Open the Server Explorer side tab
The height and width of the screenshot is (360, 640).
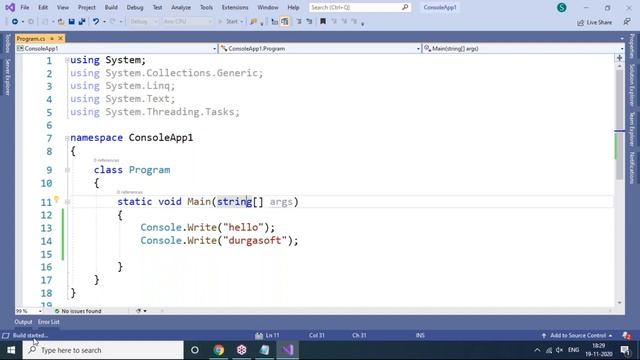click(x=7, y=77)
